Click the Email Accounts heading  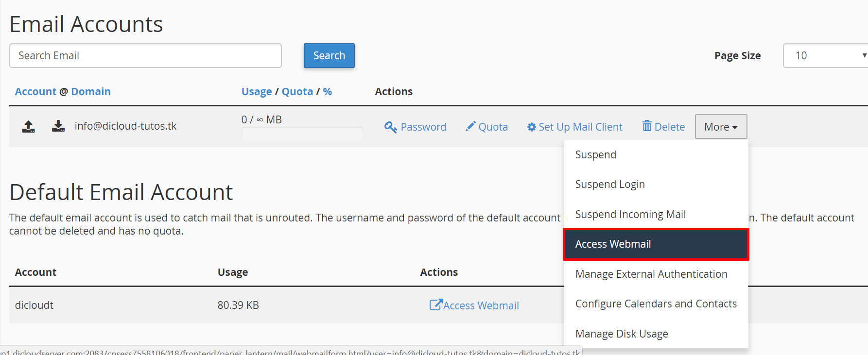point(86,24)
